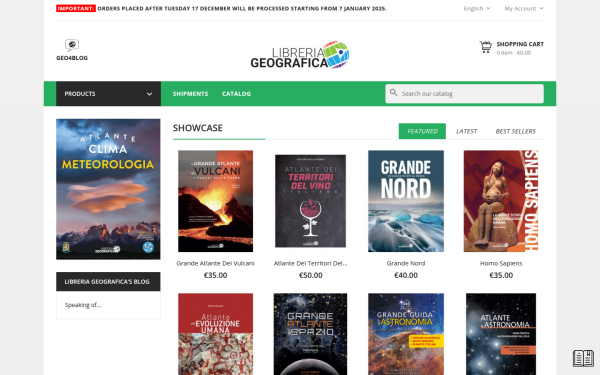Screen dimensions: 600x375
Task: Click the Grande Atlante dello Spazio cover
Action: pos(310,334)
